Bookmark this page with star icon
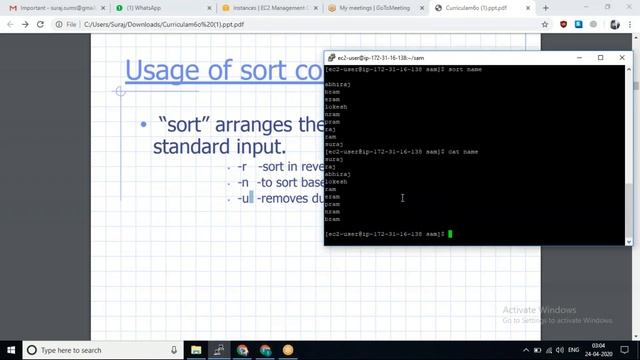Image resolution: width=640 pixels, height=360 pixels. 545,24
